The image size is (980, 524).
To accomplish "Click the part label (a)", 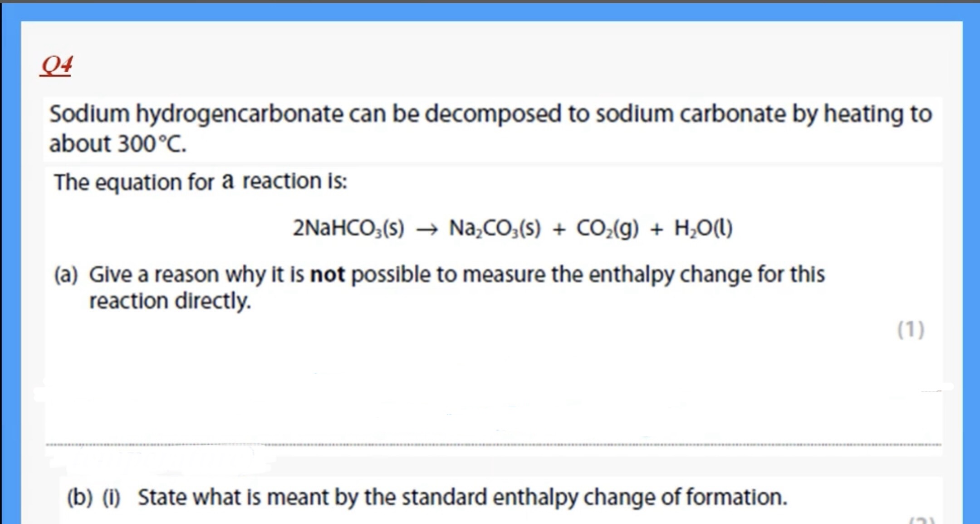I will [66, 274].
